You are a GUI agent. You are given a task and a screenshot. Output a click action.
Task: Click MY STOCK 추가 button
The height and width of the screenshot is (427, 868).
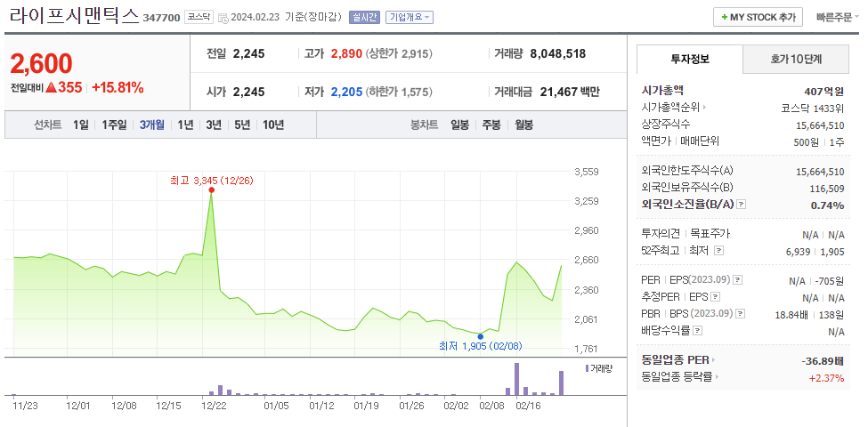click(x=758, y=17)
